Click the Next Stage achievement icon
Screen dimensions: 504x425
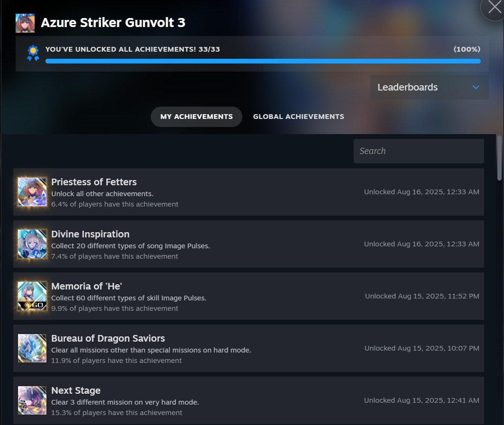pyautogui.click(x=32, y=400)
